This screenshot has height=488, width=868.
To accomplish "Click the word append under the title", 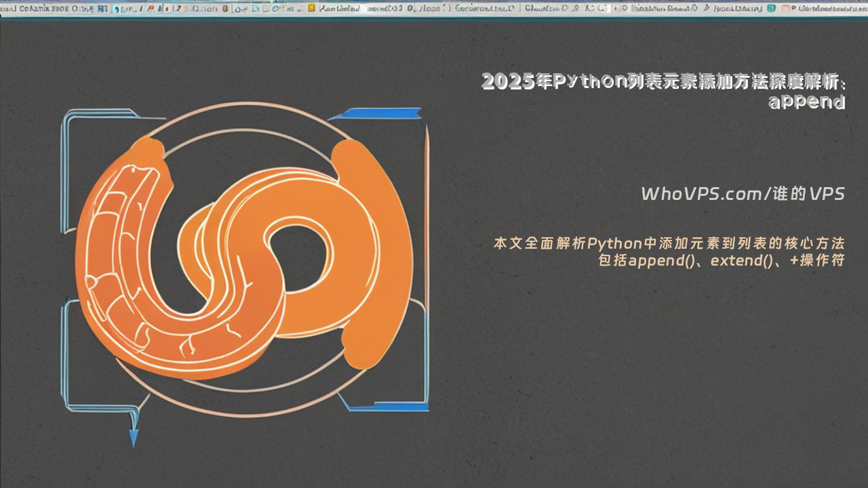I will [x=807, y=102].
